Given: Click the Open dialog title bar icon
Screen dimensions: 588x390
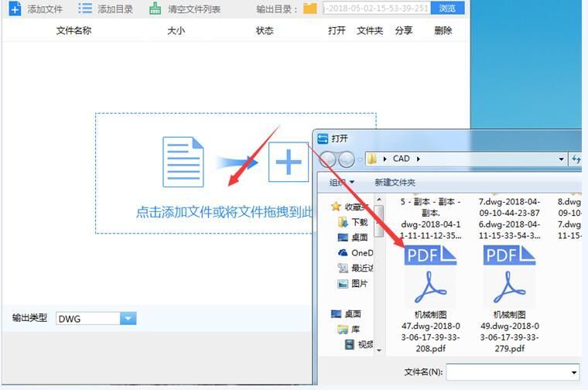Looking at the screenshot, I should (x=323, y=139).
